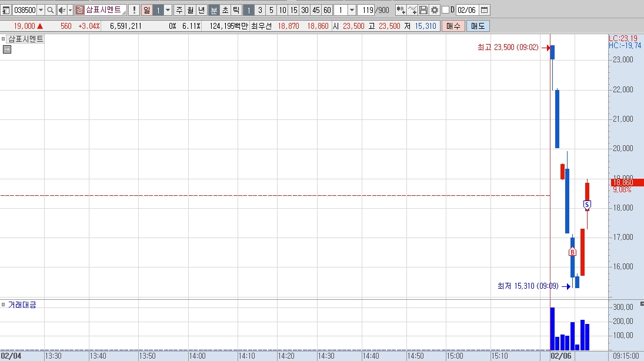
Task: Tick the D checkbox beside date field
Action: 445,10
